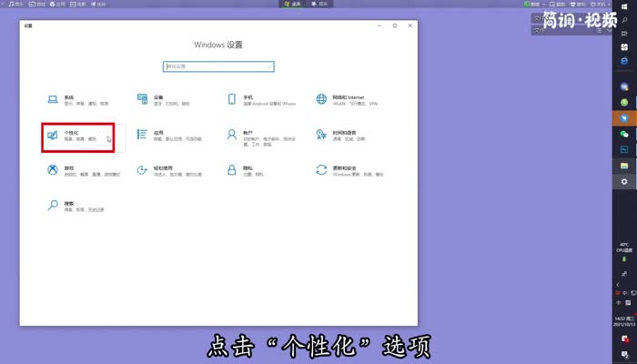Open the 游戏 (Gaming) settings category

click(x=69, y=170)
